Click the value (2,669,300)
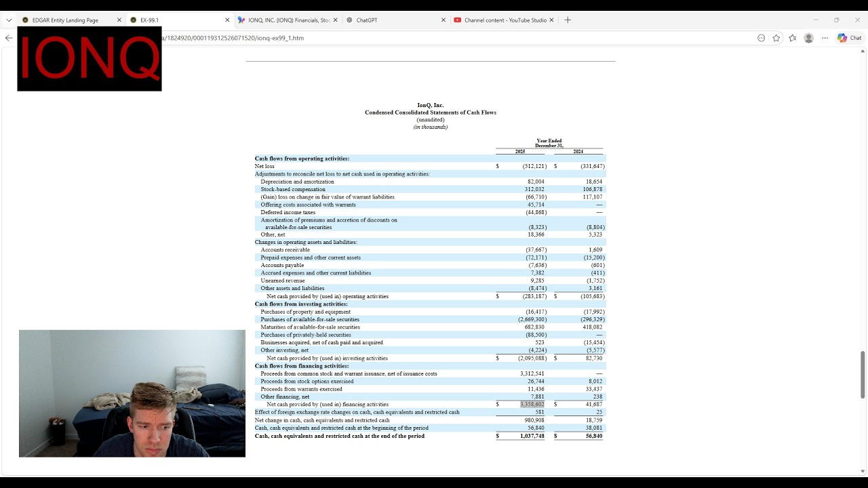 (532, 319)
